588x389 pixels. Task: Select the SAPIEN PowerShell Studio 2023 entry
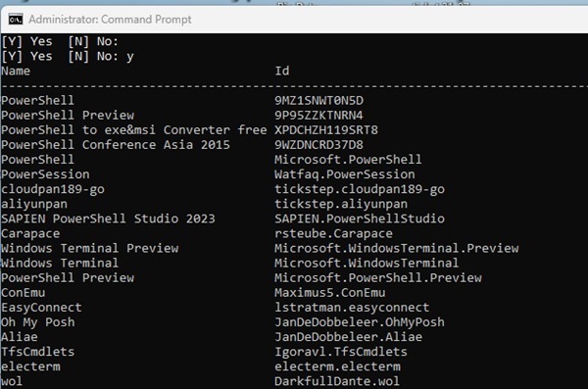(108, 219)
